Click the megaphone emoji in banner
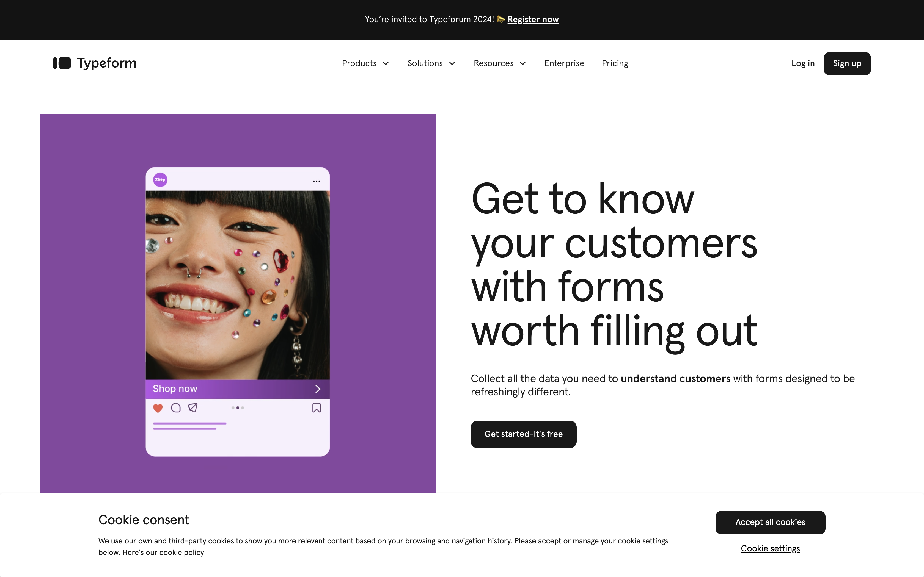The image size is (924, 577). coord(501,19)
